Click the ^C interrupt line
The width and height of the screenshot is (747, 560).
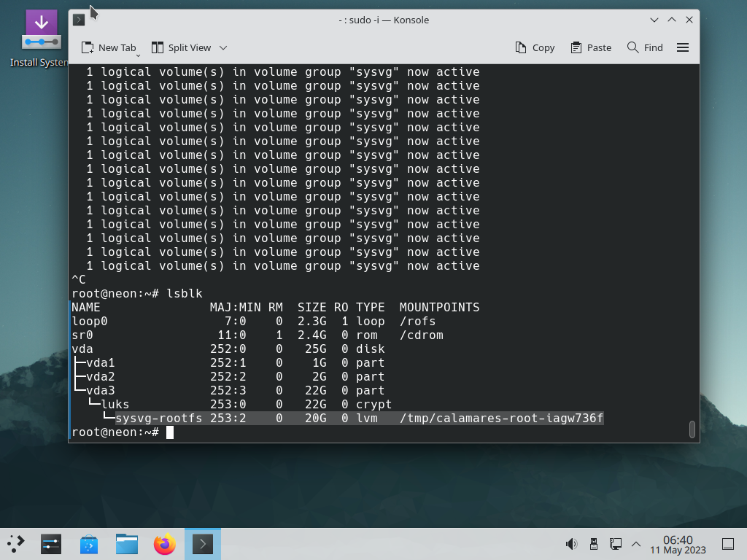click(x=79, y=279)
